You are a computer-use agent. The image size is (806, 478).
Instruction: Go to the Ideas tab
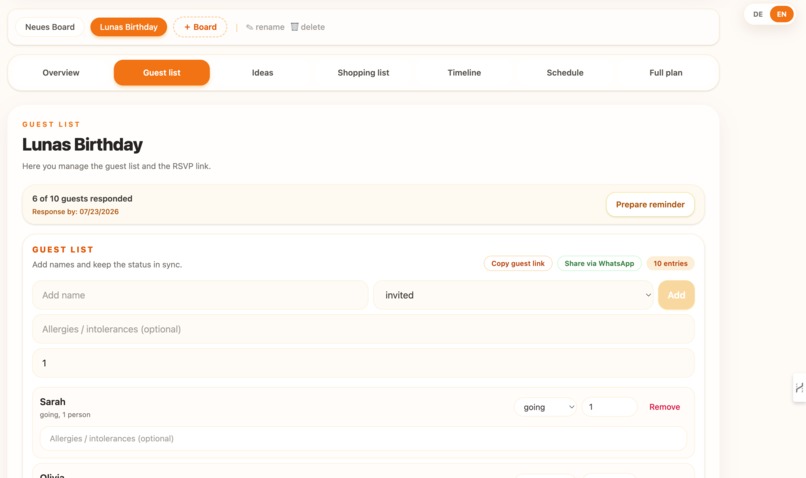262,72
